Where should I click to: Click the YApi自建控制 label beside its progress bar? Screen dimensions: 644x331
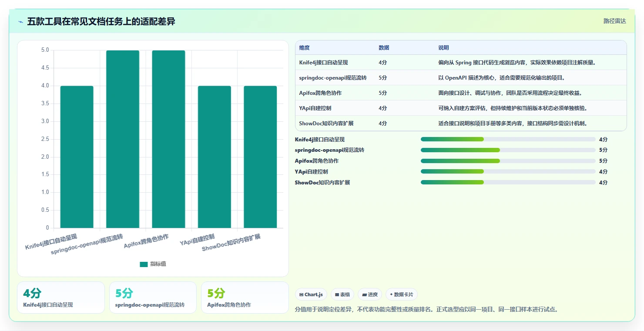click(x=312, y=172)
